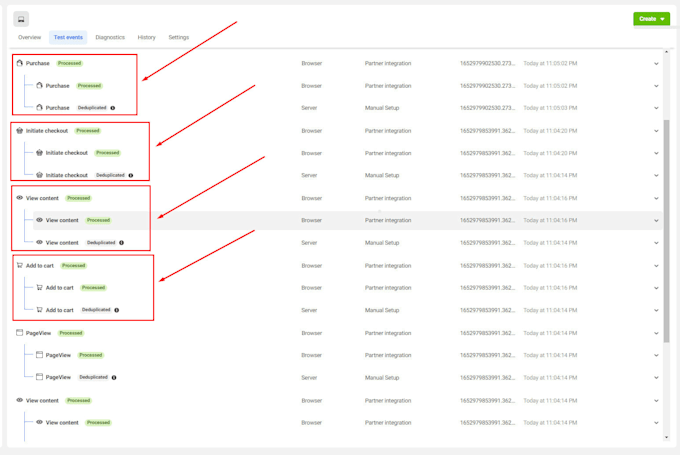Click the bag icon on the nested Processed Purchase row

pyautogui.click(x=39, y=85)
